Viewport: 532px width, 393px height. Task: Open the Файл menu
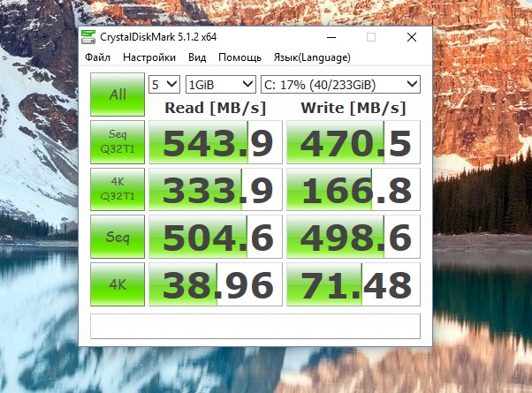(x=97, y=57)
